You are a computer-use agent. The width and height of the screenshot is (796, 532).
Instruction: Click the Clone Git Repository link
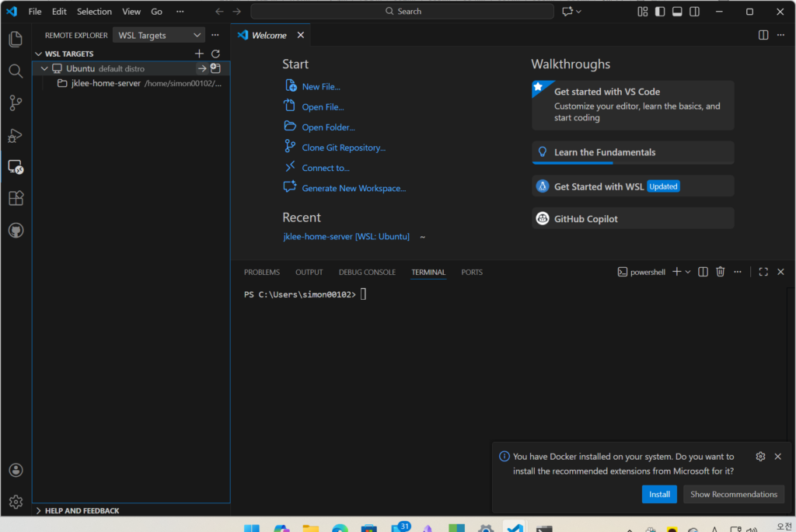(344, 148)
